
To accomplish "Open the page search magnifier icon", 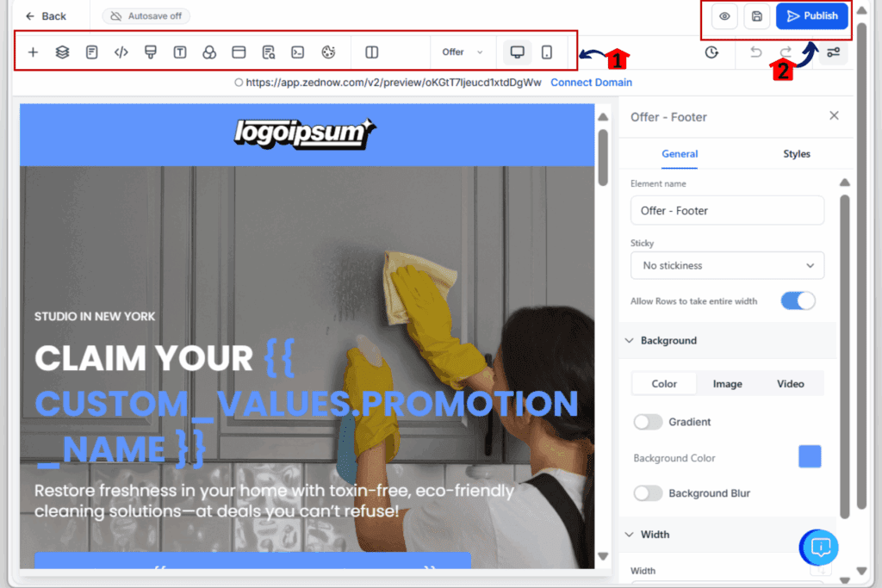I will click(269, 53).
